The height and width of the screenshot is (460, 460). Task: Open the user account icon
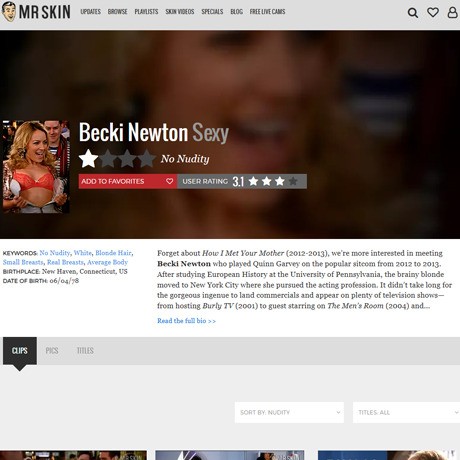(452, 12)
